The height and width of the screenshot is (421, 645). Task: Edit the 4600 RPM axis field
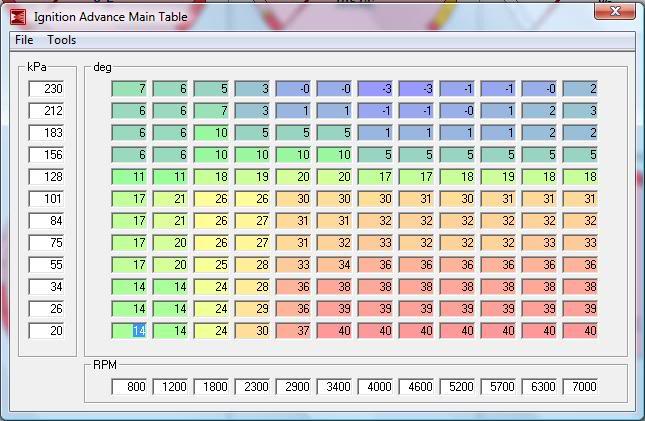(x=416, y=386)
